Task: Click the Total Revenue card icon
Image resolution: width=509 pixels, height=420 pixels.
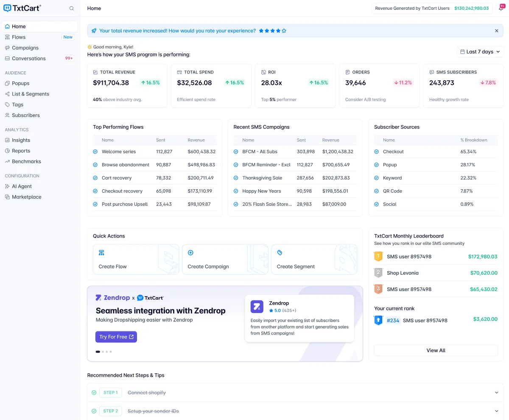Action: [x=95, y=72]
